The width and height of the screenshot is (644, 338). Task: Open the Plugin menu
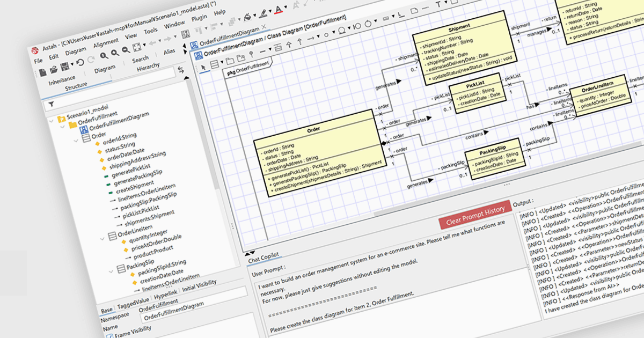[200, 18]
